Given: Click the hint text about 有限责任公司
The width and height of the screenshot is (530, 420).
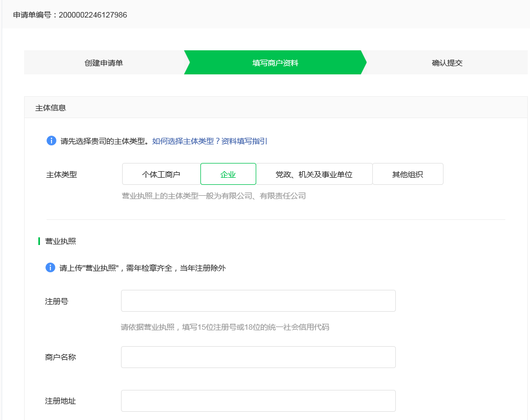Looking at the screenshot, I should 214,195.
